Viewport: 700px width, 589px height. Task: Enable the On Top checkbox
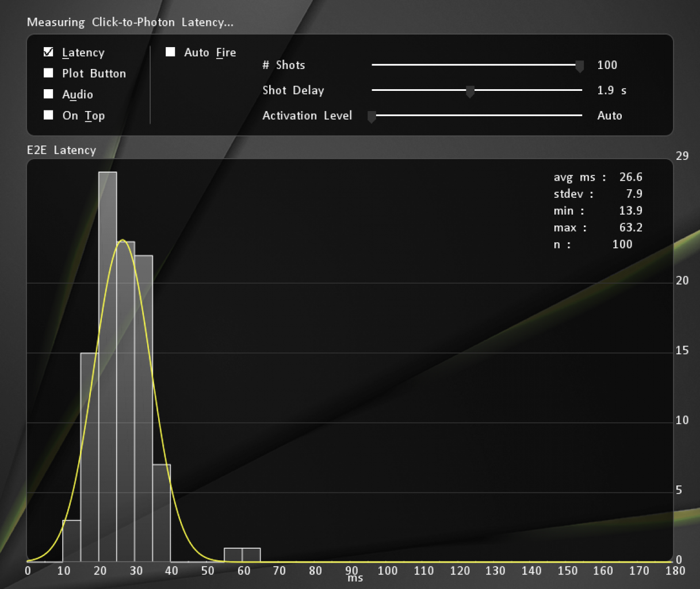click(49, 115)
